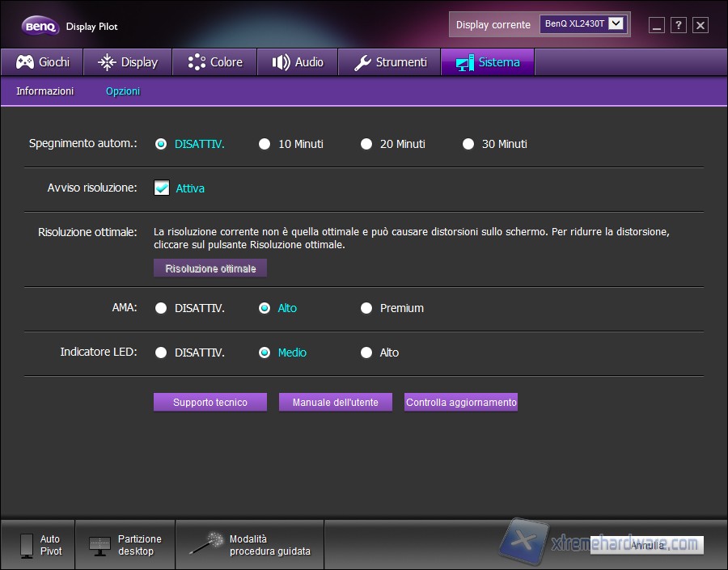Switch to the Informazioni tab
728x570 pixels.
[x=44, y=91]
